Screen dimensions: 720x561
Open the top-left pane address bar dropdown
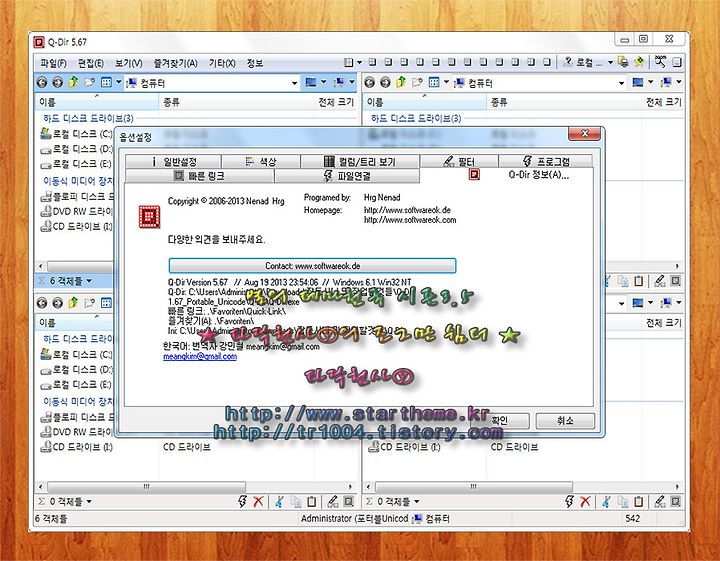[294, 83]
